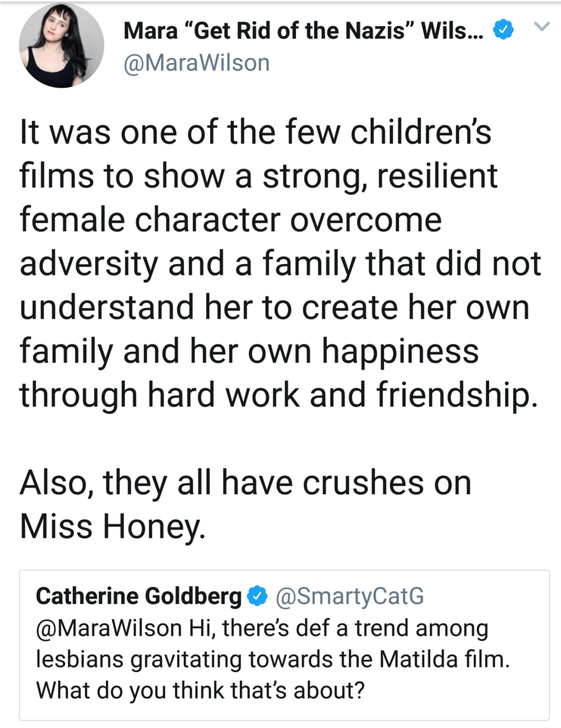Screen dimensions: 561x728
Task: Click the text "films to show a strong, resilient"
Action: [258, 176]
